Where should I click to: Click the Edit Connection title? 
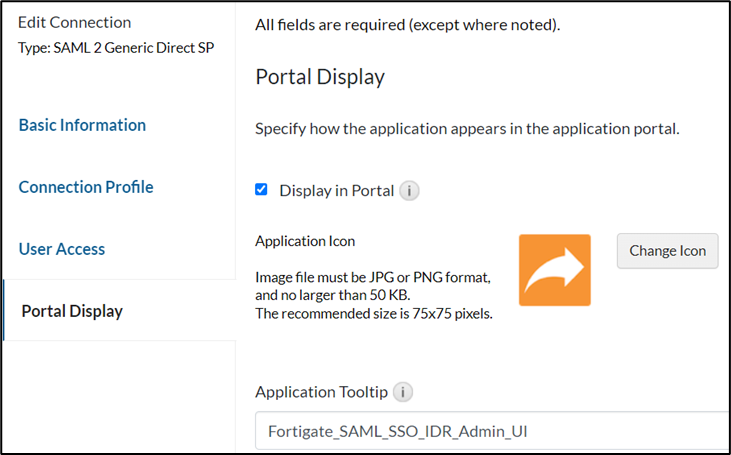[x=74, y=22]
